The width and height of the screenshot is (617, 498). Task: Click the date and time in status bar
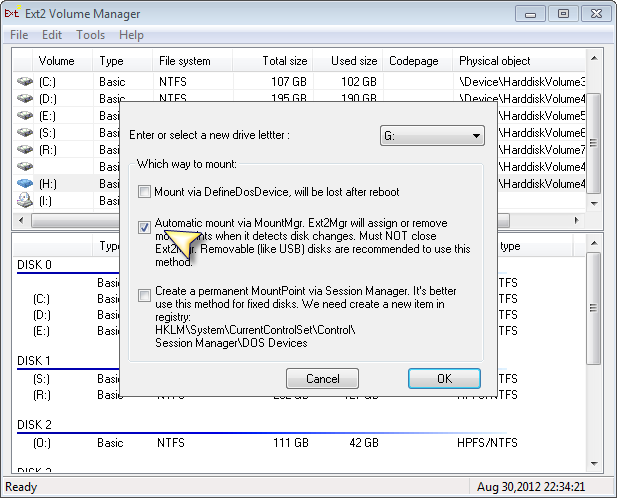point(531,487)
